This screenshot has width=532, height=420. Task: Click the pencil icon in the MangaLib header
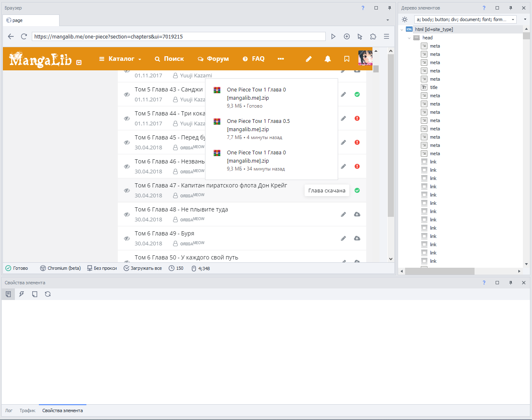309,59
